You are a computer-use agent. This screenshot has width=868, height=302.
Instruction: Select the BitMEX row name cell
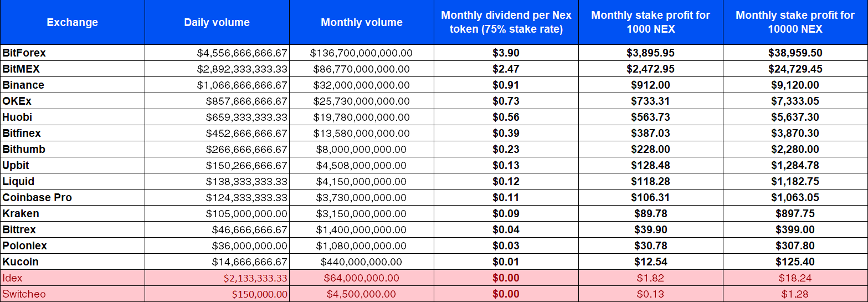tap(73, 69)
